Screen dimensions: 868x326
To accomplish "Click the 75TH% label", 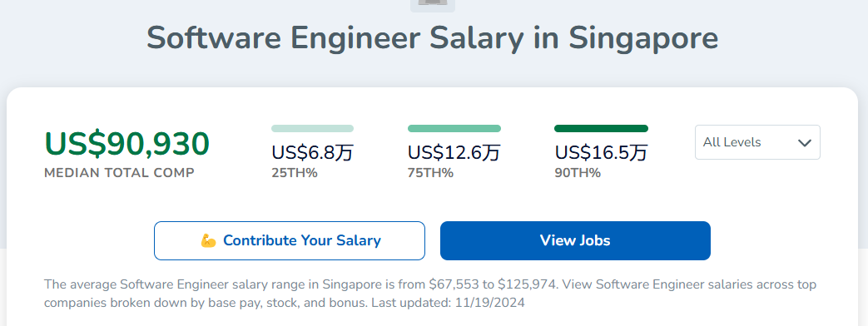I will coord(431,173).
